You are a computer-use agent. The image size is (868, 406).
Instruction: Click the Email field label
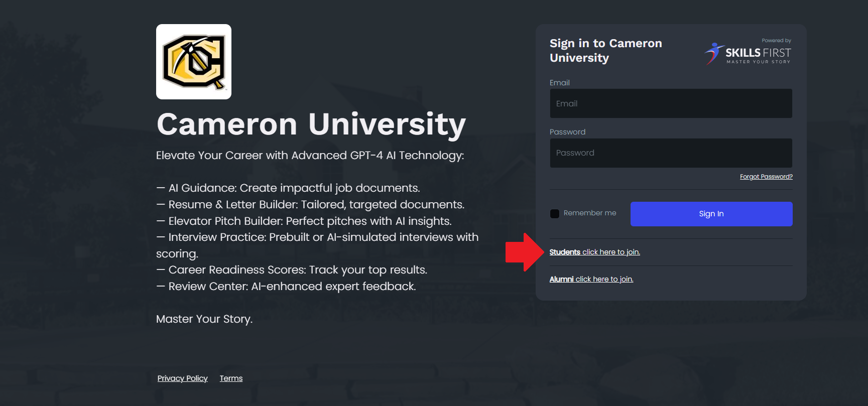(560, 83)
